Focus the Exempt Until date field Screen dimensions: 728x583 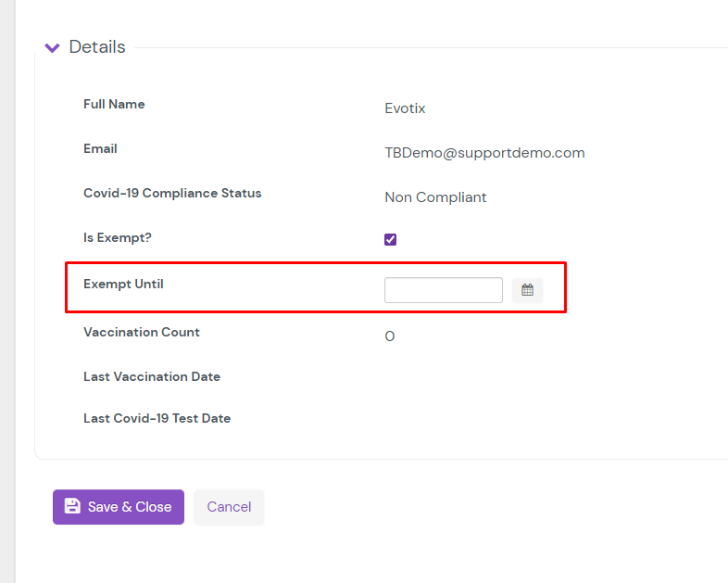pos(443,290)
